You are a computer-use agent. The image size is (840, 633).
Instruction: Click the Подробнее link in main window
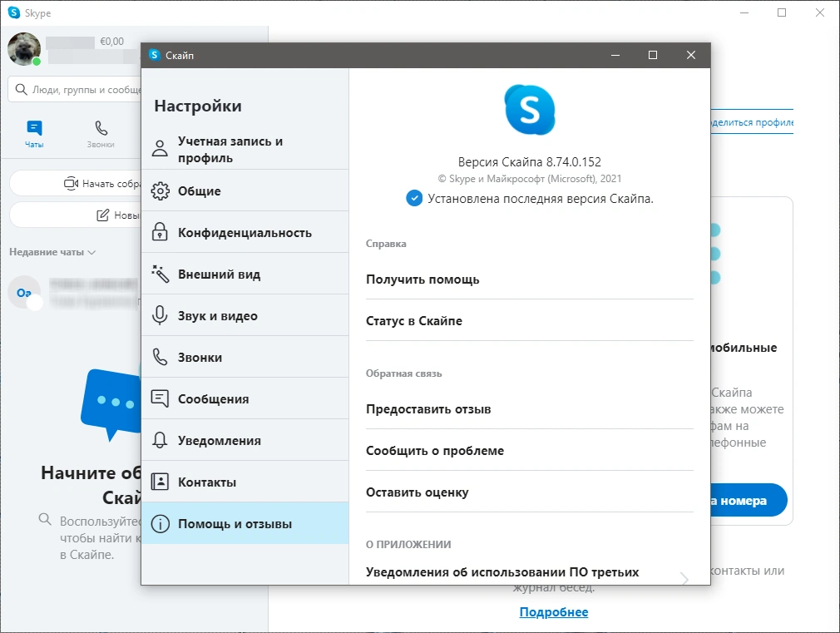coord(553,612)
